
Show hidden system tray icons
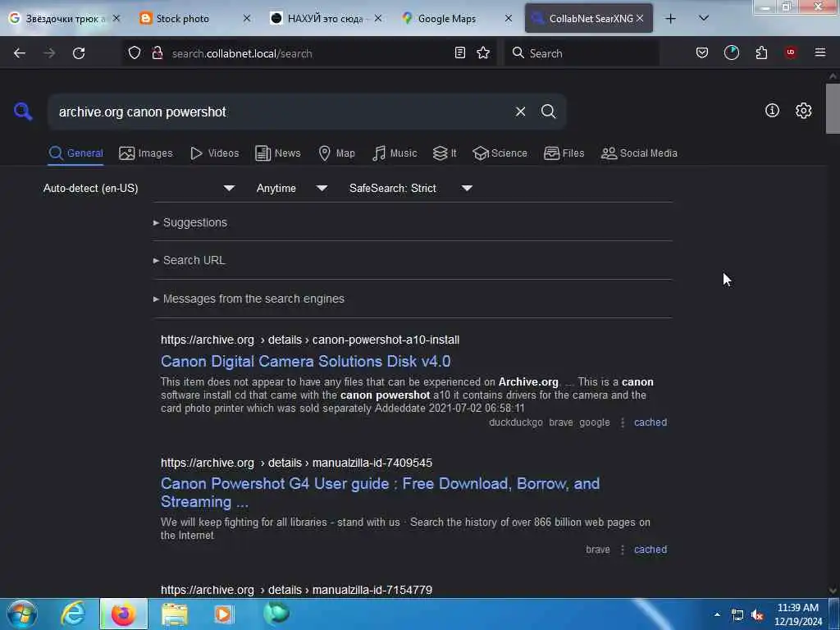coord(717,614)
